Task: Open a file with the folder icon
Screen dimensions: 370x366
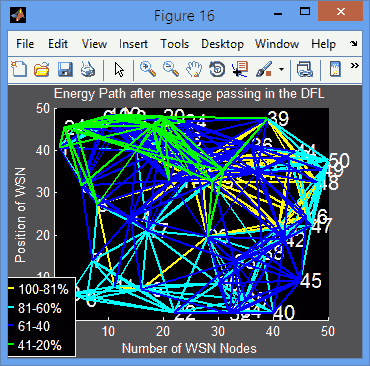Action: 42,70
